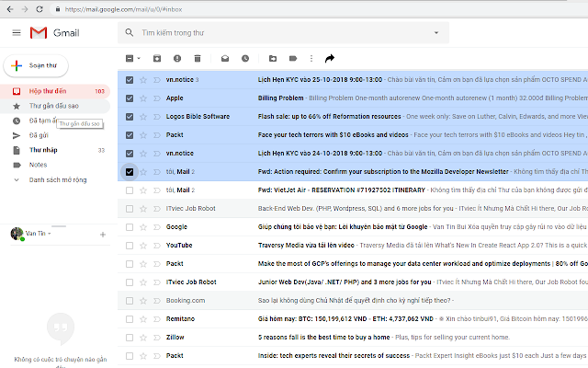Mark selected emails as read
The image size is (588, 368).
(x=225, y=58)
